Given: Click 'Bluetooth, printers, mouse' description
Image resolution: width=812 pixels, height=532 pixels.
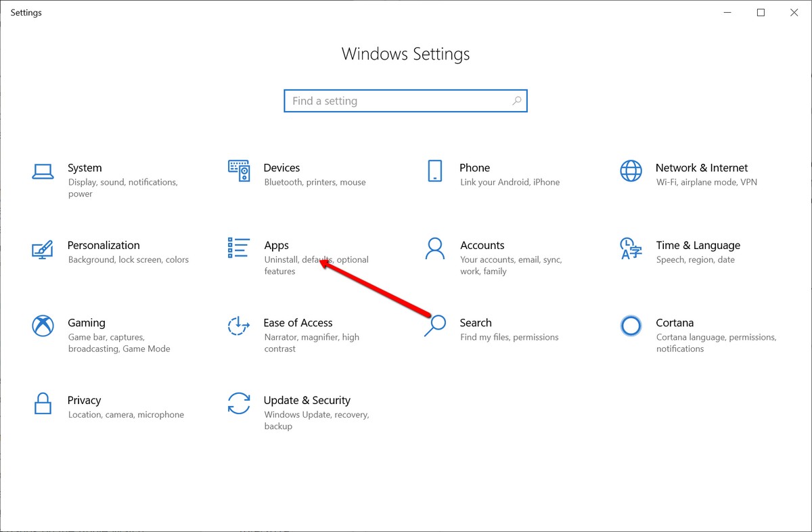Looking at the screenshot, I should [315, 182].
